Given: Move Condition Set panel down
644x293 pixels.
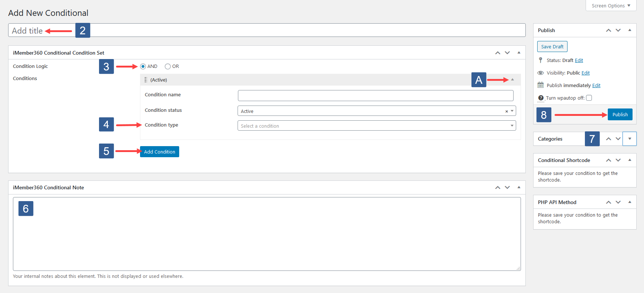Looking at the screenshot, I should 507,53.
